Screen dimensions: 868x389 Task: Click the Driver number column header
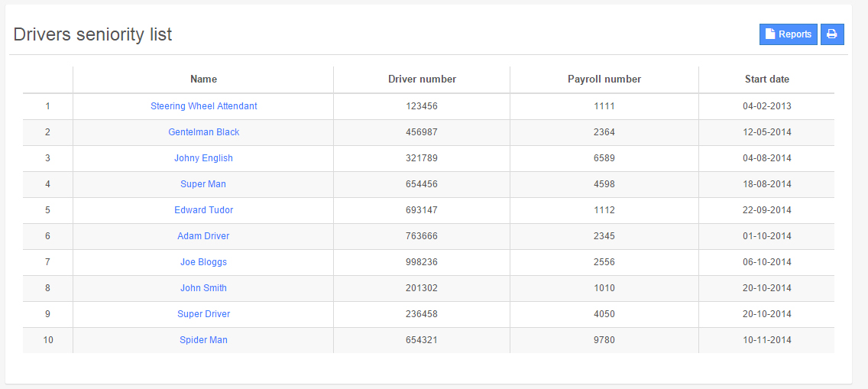[x=422, y=79]
